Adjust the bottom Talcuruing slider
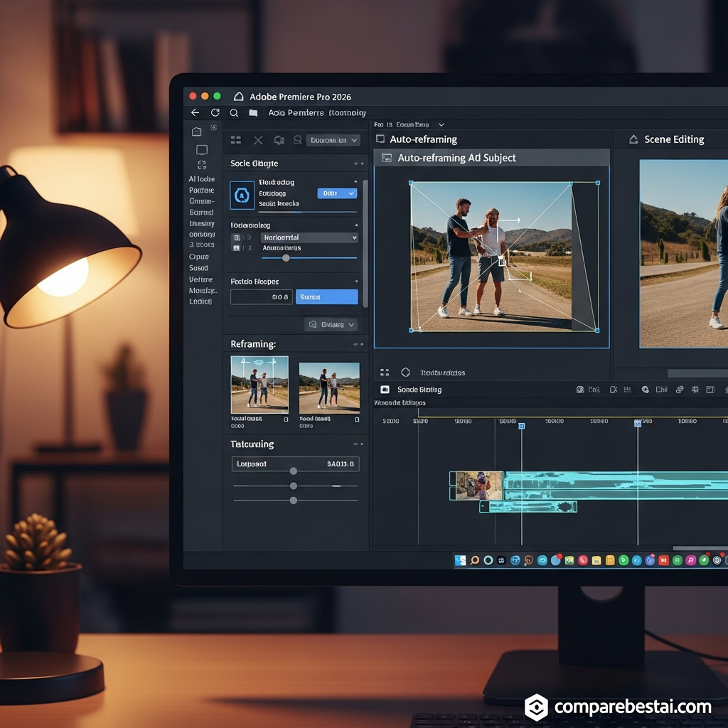 (x=294, y=500)
